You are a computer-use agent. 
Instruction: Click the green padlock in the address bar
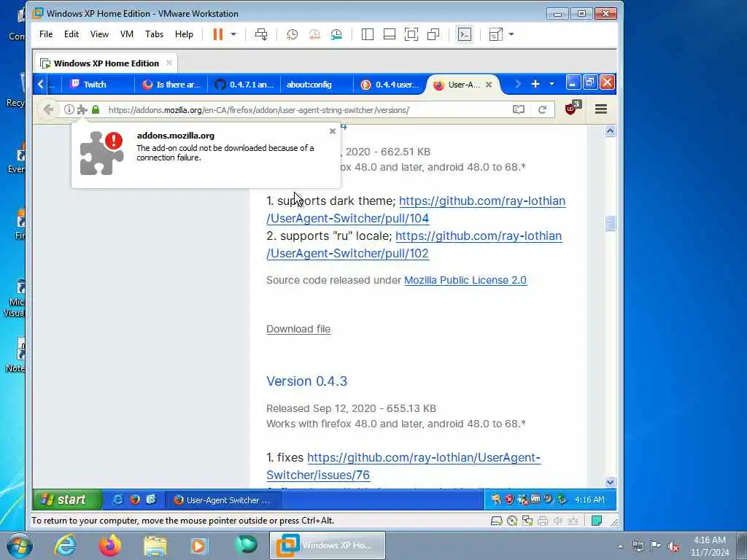coord(96,109)
